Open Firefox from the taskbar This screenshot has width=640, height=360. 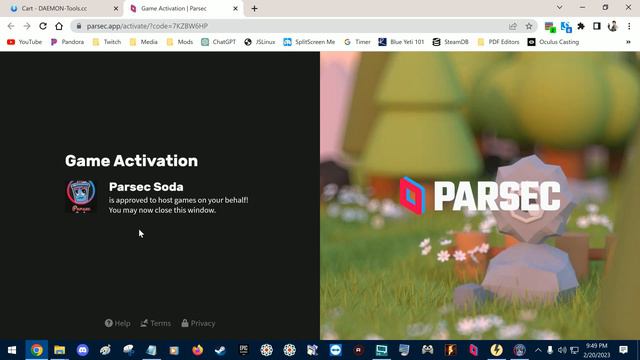[198, 350]
